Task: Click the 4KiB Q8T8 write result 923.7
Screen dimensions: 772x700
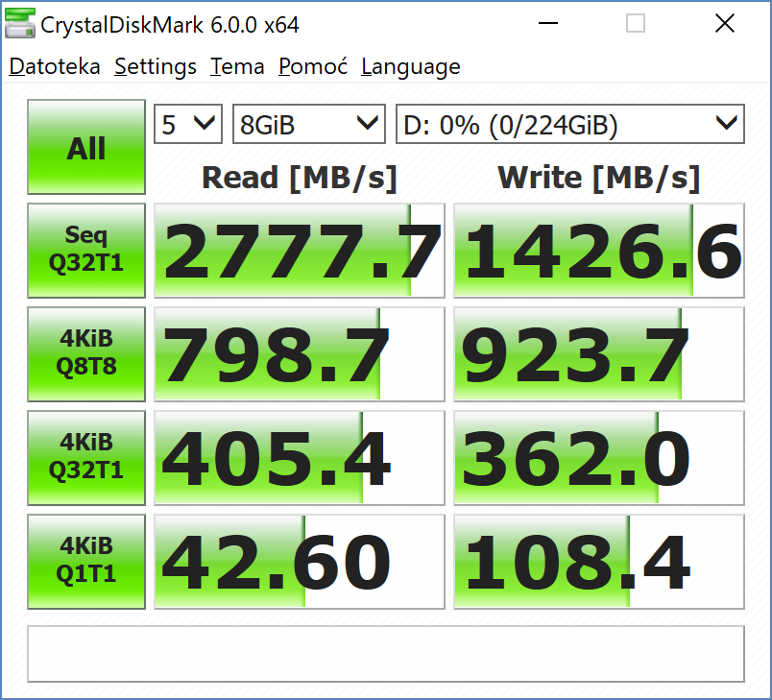Action: coord(599,354)
